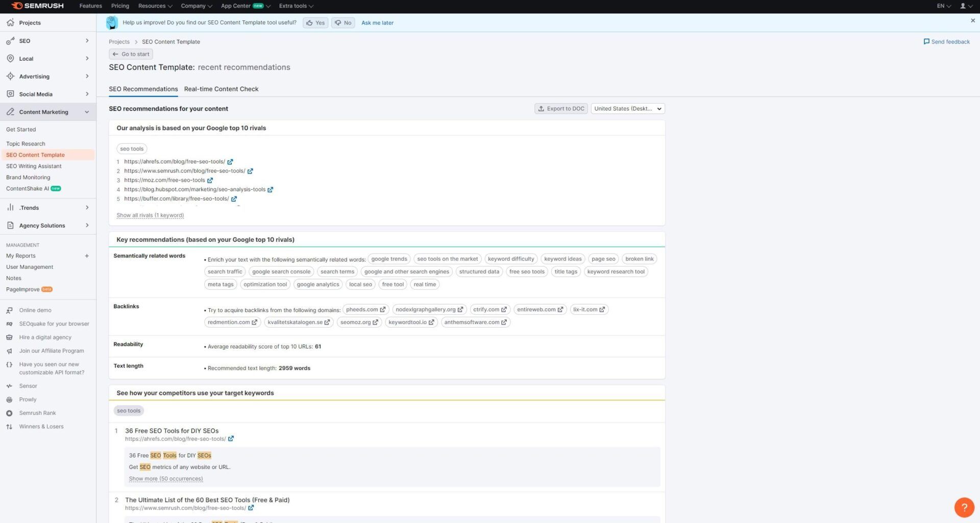The width and height of the screenshot is (980, 523).
Task: Click the Semrush logo
Action: (37, 6)
